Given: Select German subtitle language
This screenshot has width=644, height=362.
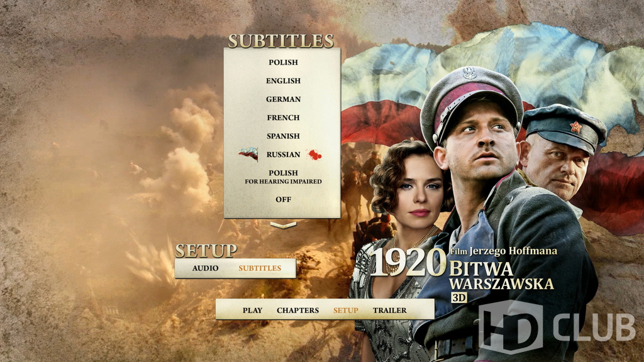Looking at the screenshot, I should click(x=283, y=99).
